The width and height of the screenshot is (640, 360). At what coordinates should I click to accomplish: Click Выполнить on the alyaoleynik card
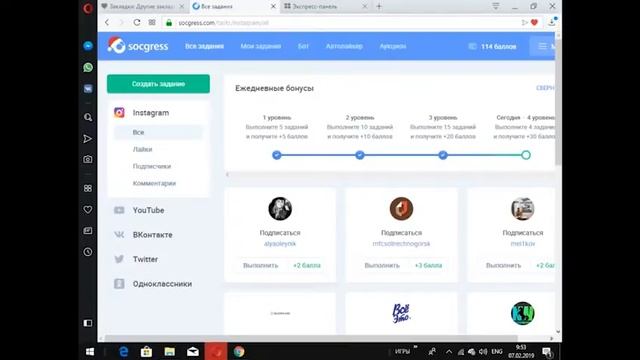tap(260, 265)
